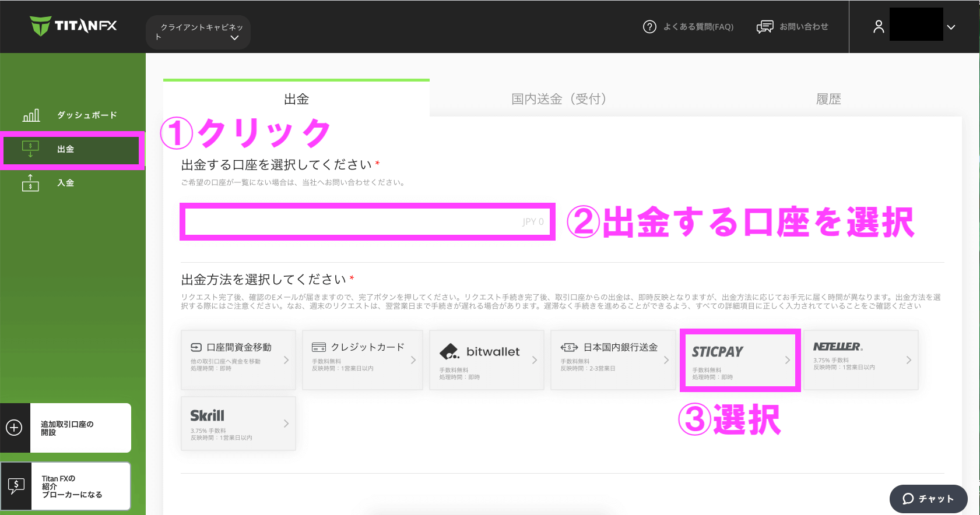This screenshot has height=515, width=980.
Task: Choose Skrill withdrawal method
Action: pos(238,424)
